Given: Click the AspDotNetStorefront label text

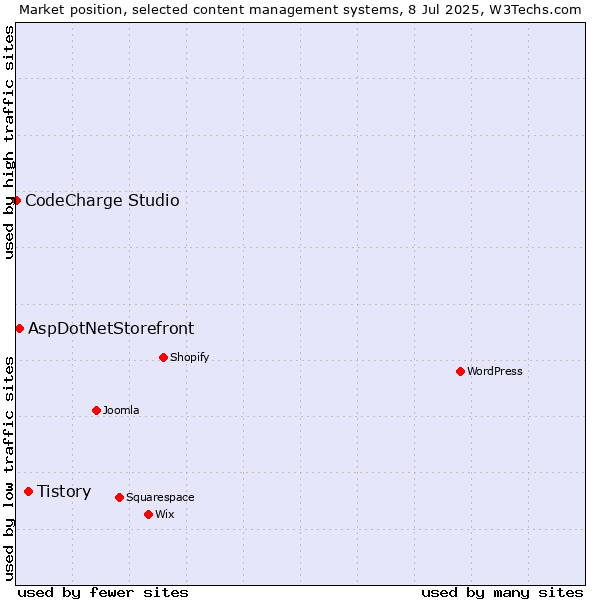Looking at the screenshot, I should tap(111, 329).
